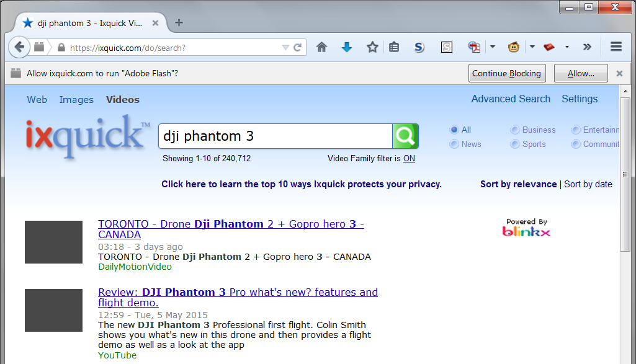Click the YouTube source text
The image size is (636, 364).
tap(117, 355)
